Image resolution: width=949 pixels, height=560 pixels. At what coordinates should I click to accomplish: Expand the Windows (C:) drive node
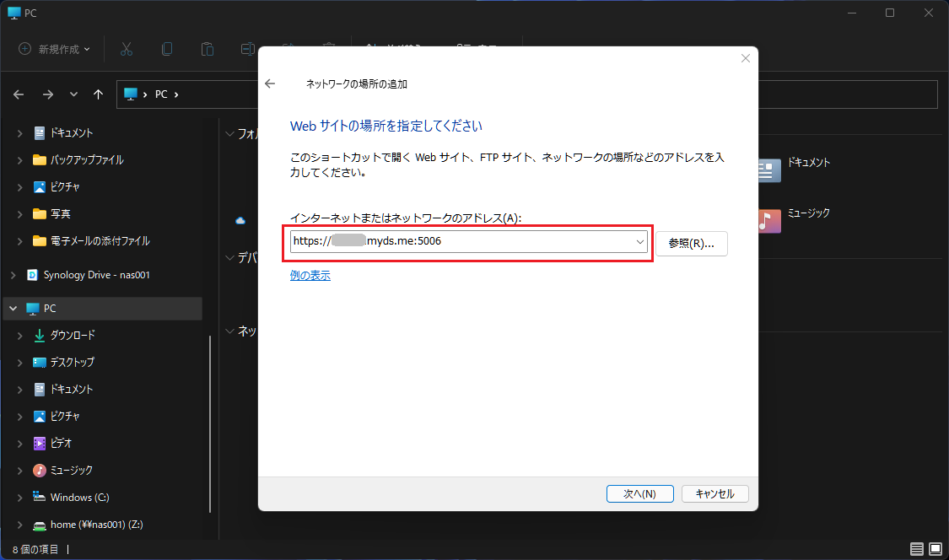(x=20, y=498)
